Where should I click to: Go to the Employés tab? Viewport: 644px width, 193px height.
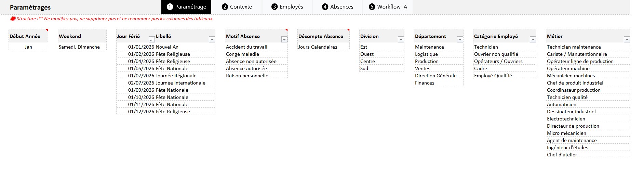[x=287, y=7]
